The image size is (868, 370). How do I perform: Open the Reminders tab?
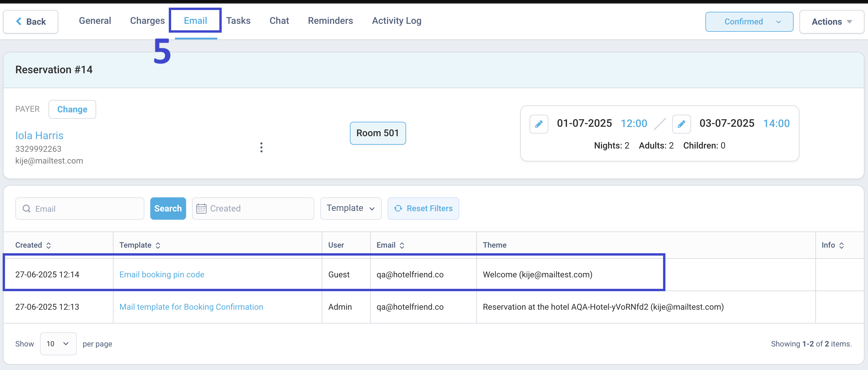click(330, 21)
